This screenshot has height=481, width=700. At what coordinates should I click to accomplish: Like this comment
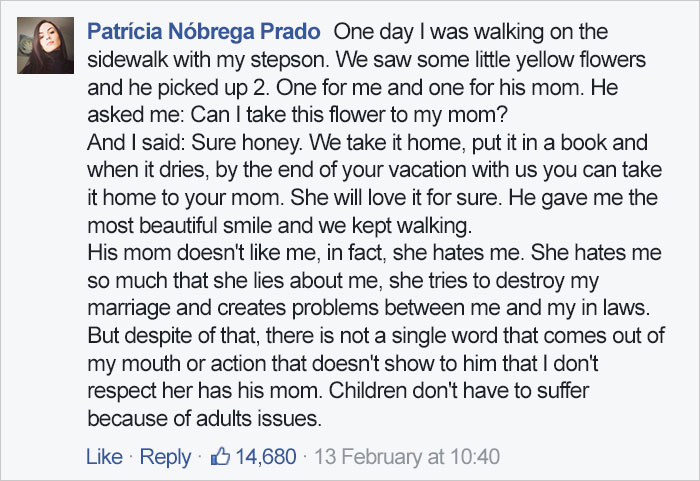(x=104, y=457)
